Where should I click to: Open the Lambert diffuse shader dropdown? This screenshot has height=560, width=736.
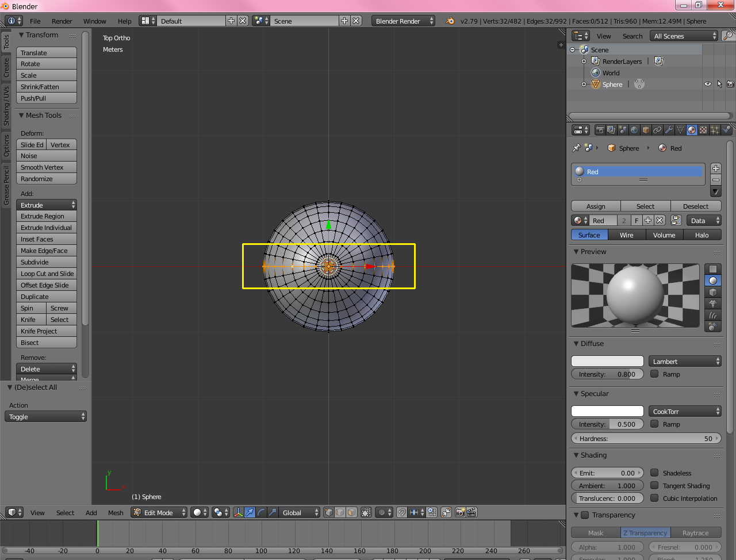pyautogui.click(x=685, y=361)
